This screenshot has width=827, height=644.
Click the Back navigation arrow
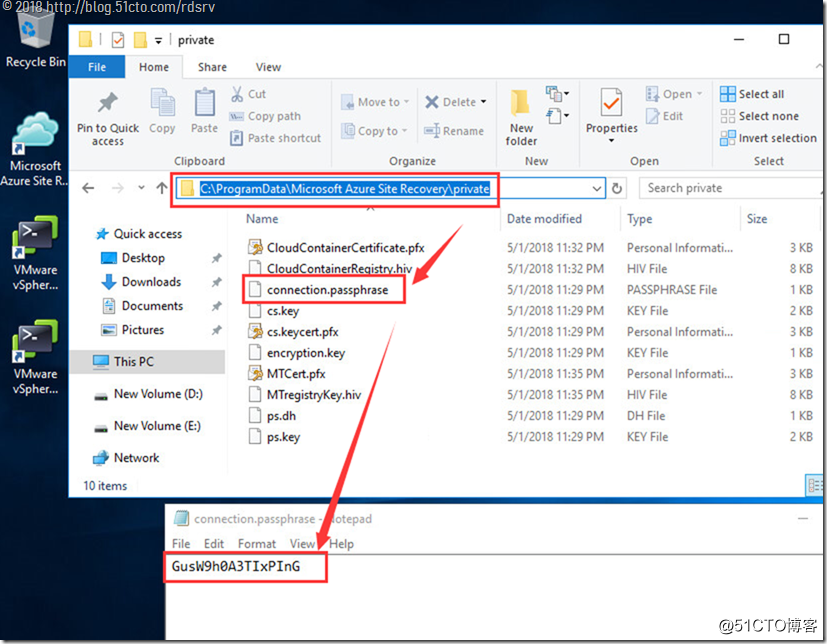coord(89,188)
